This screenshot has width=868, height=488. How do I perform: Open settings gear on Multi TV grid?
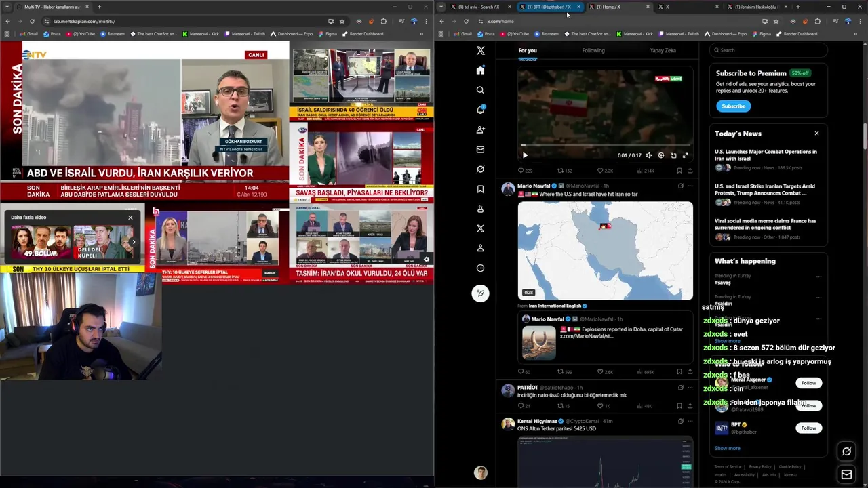point(427,259)
